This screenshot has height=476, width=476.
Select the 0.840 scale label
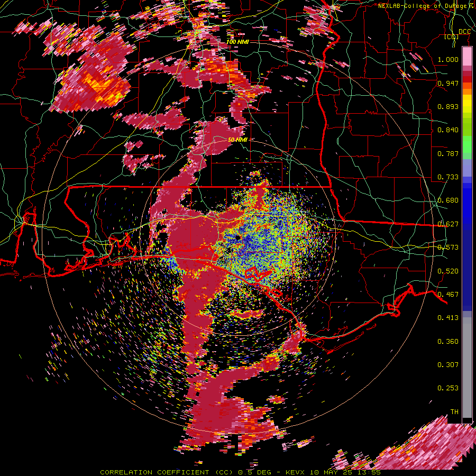448,130
